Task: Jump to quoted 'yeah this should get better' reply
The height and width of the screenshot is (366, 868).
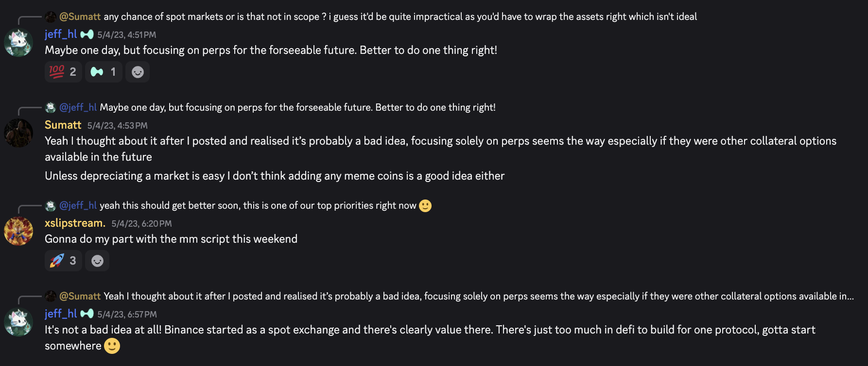Action: [x=258, y=205]
